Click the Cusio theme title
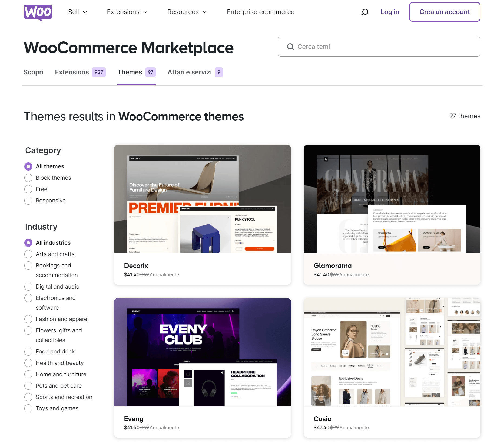The image size is (504, 442). pyautogui.click(x=322, y=419)
